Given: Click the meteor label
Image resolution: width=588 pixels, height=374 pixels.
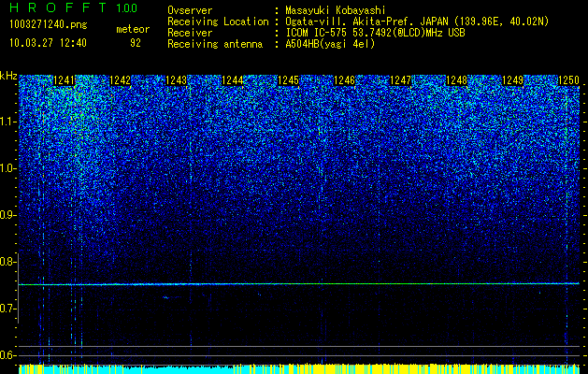Looking at the screenshot, I should 133,29.
